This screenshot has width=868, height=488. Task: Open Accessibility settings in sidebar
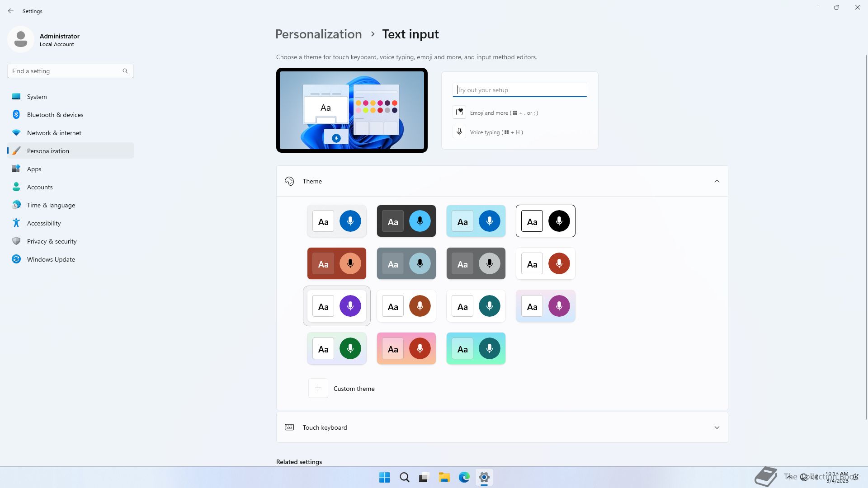tap(44, 223)
